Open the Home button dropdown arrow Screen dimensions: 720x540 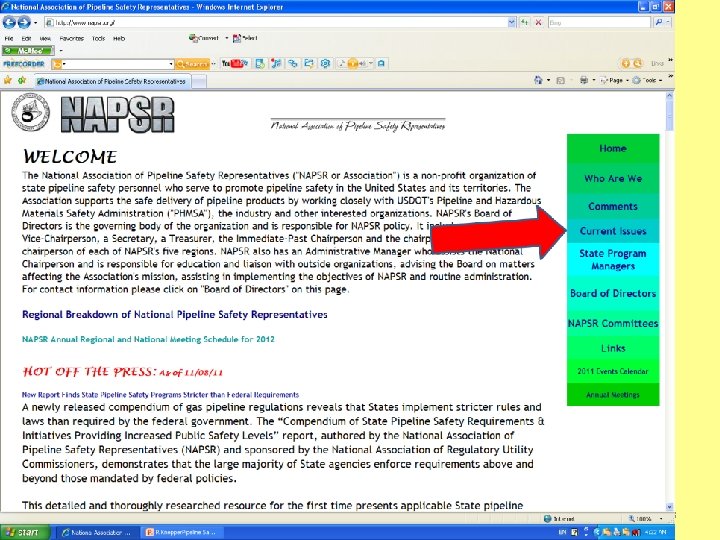(x=548, y=80)
